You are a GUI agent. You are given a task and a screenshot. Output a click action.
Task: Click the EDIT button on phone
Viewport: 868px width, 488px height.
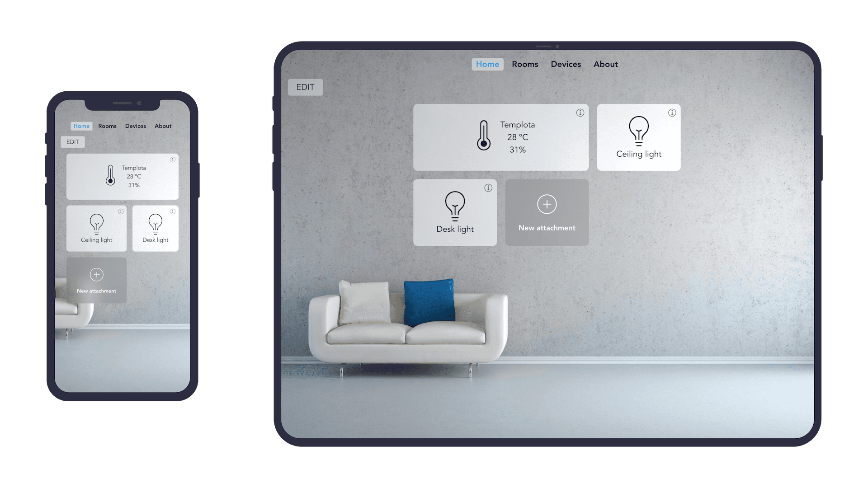point(72,141)
